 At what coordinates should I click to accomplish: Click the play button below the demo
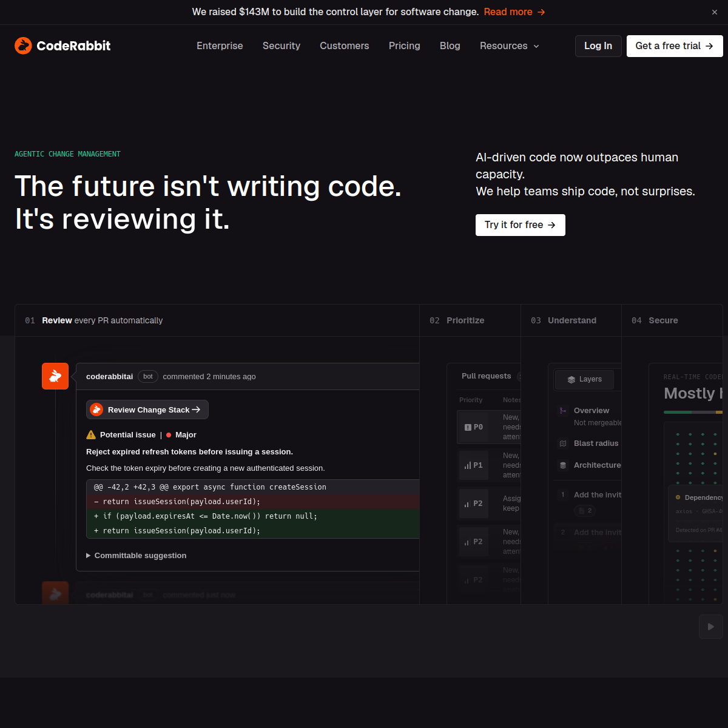[x=711, y=627]
